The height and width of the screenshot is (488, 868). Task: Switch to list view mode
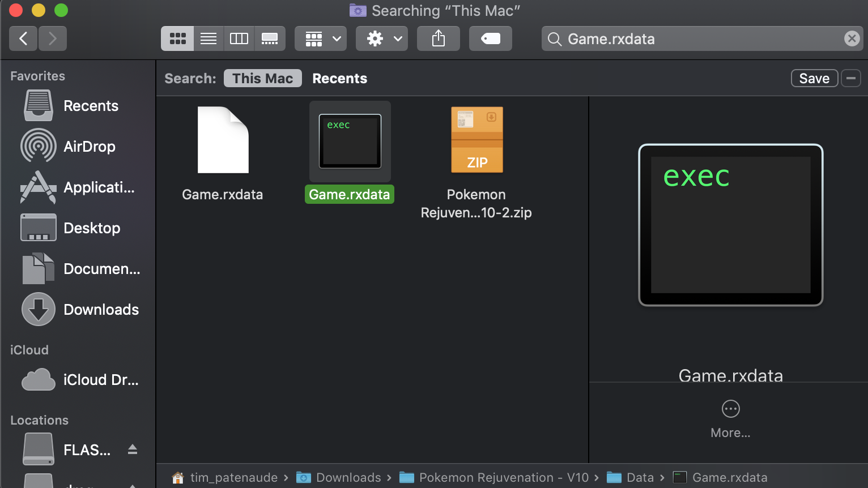(209, 38)
